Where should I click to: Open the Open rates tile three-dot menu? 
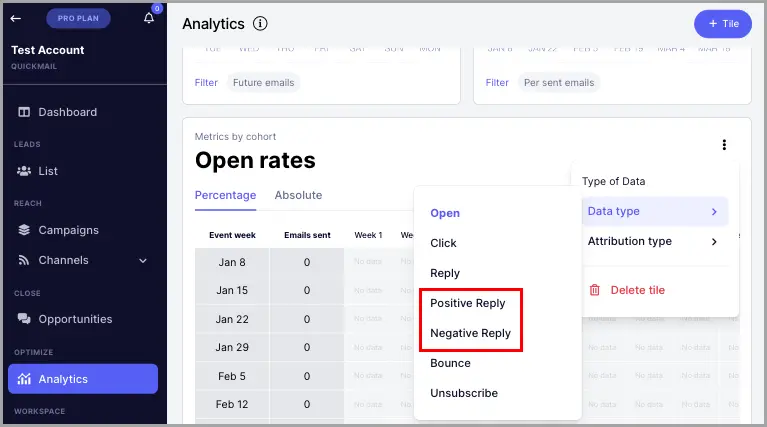(x=724, y=145)
